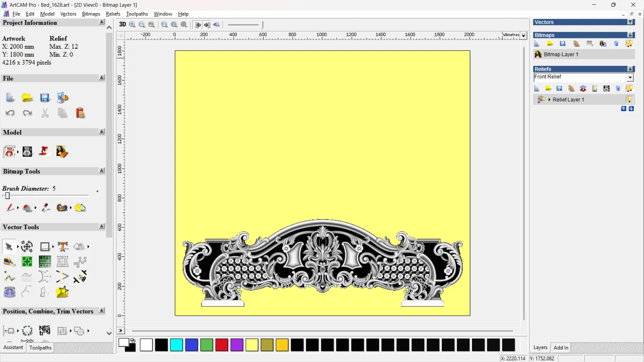644x362 pixels.
Task: Click the Merge relief layers icon
Action: (583, 88)
